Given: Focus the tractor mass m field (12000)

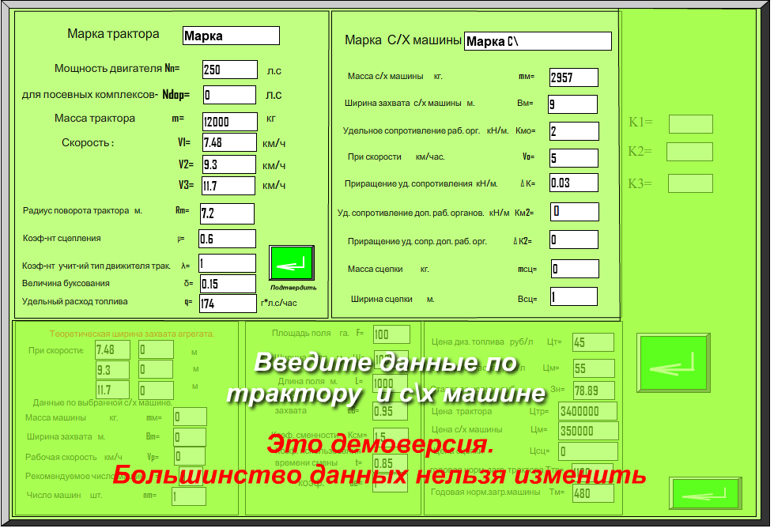Looking at the screenshot, I should (x=230, y=122).
